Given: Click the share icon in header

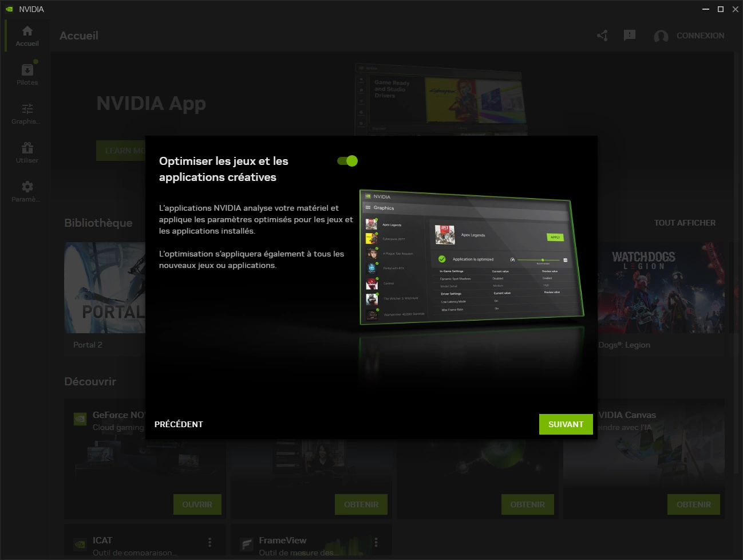Looking at the screenshot, I should pyautogui.click(x=602, y=36).
